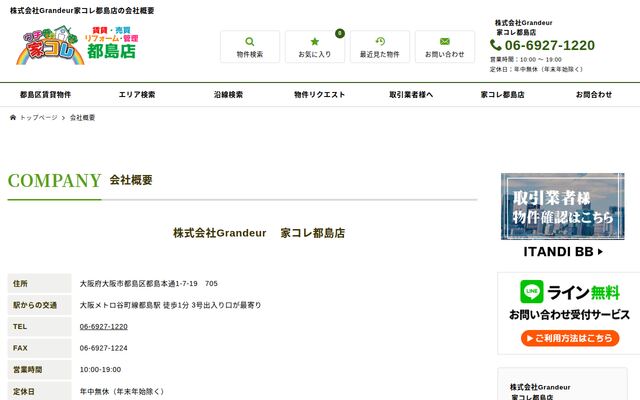Click the LINE logo icon
Image resolution: width=640 pixels, height=400 pixels.
(531, 291)
